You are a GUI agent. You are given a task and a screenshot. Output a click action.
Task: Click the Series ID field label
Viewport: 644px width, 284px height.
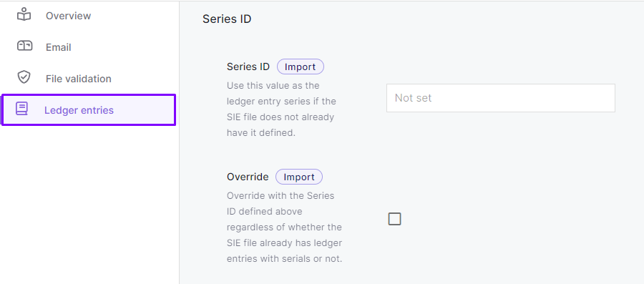(248, 67)
